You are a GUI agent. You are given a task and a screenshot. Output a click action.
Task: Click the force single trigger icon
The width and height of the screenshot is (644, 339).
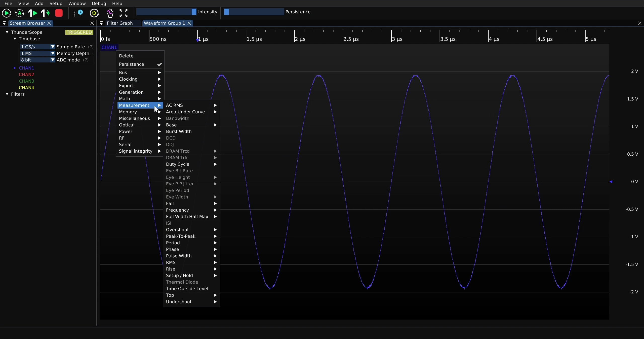click(46, 13)
